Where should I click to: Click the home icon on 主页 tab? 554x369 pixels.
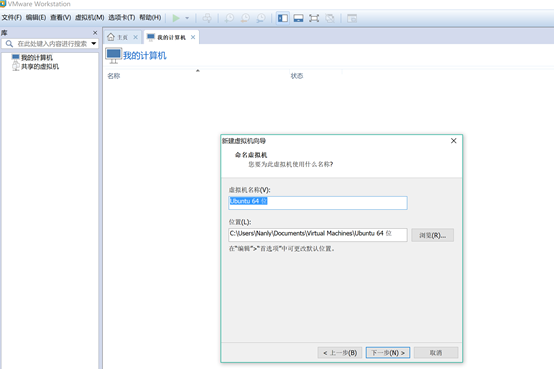tap(111, 37)
